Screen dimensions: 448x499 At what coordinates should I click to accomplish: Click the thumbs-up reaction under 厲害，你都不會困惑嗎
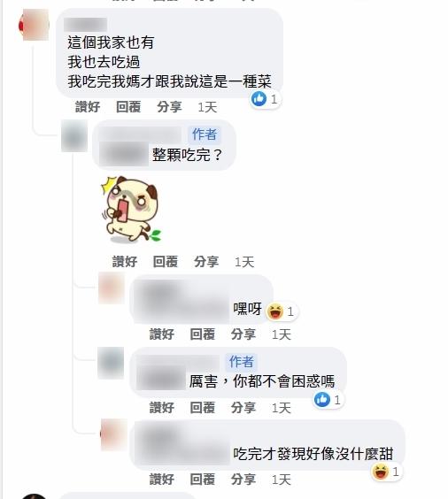328,400
